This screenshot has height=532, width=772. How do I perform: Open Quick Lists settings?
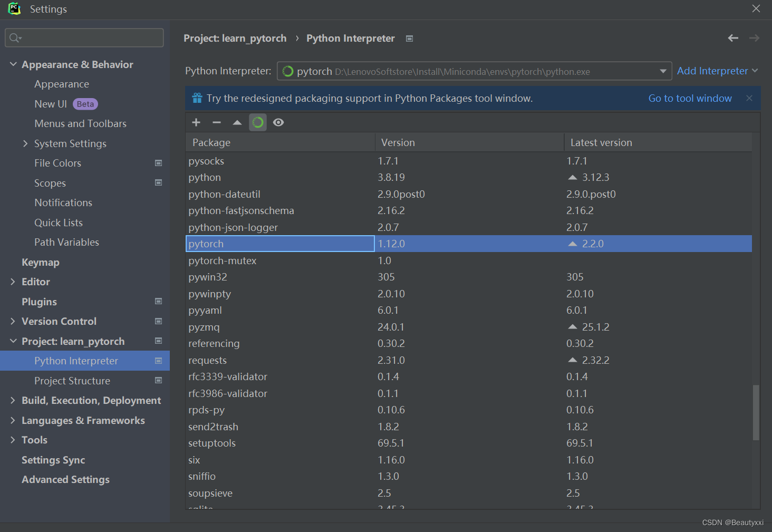pos(59,223)
